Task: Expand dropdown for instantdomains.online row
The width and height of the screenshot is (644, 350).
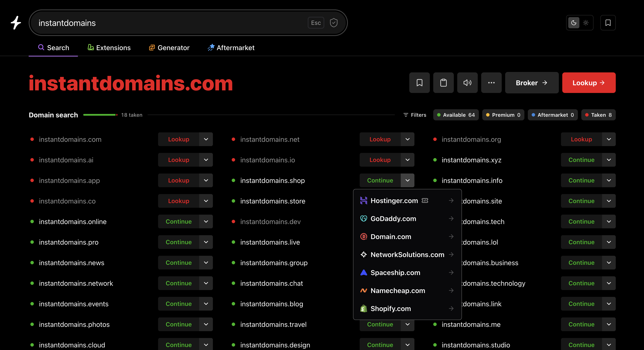Action: (x=206, y=221)
